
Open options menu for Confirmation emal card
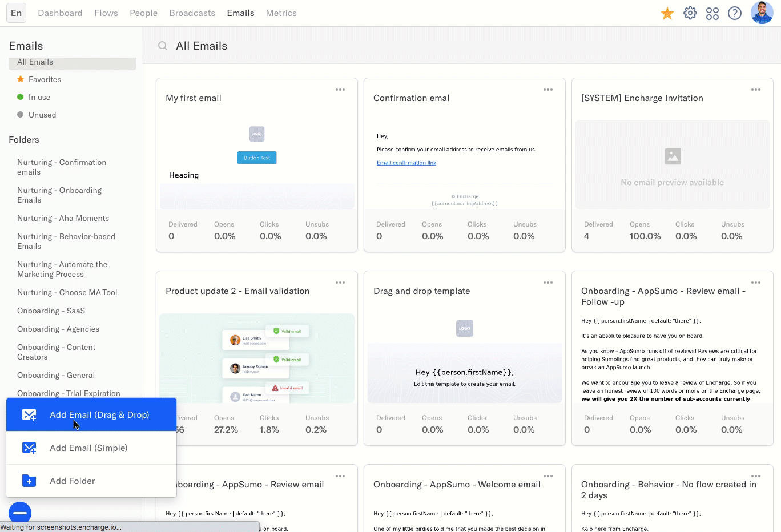tap(548, 90)
